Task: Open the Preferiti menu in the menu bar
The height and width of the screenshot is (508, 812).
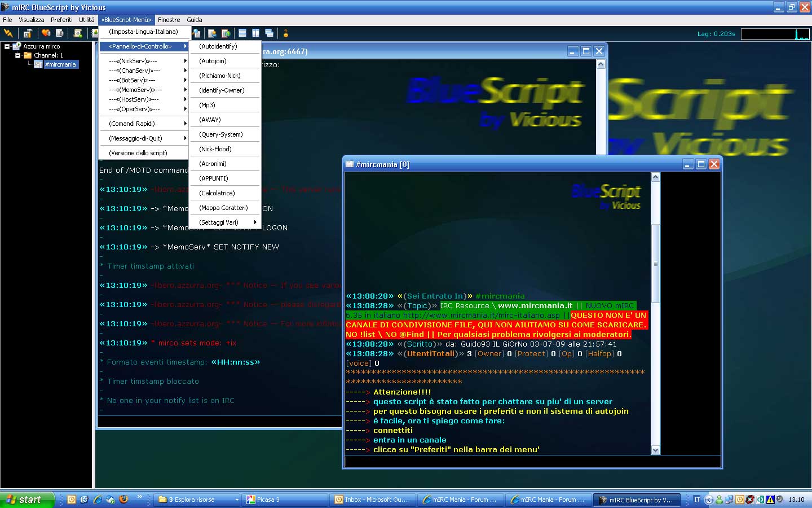Action: click(61, 20)
